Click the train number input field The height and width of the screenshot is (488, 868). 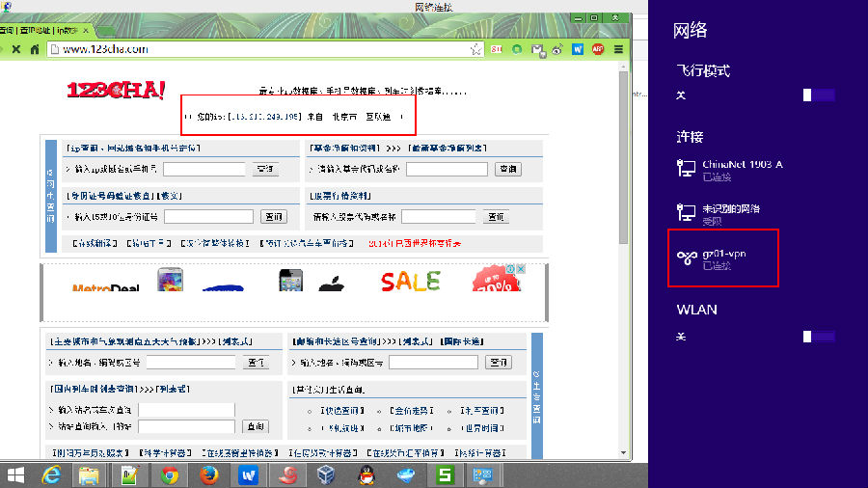pos(186,410)
